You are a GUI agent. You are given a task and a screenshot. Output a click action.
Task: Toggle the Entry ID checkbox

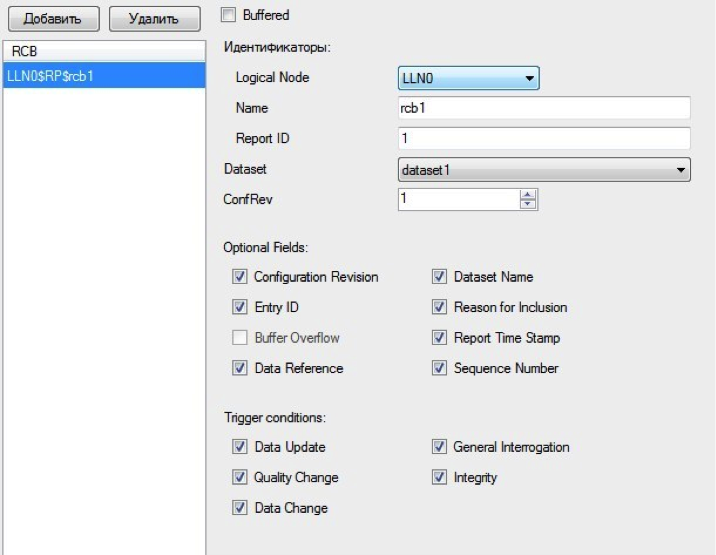tap(240, 307)
